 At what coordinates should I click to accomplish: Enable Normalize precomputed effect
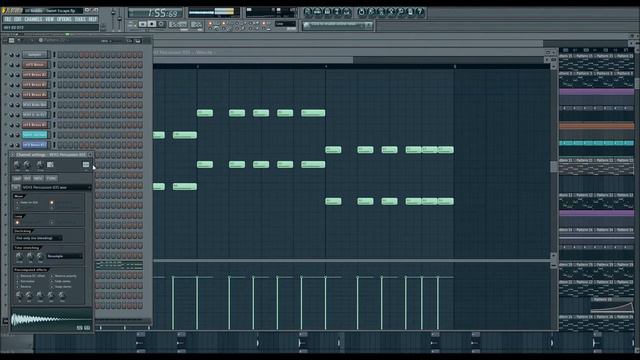(18, 282)
